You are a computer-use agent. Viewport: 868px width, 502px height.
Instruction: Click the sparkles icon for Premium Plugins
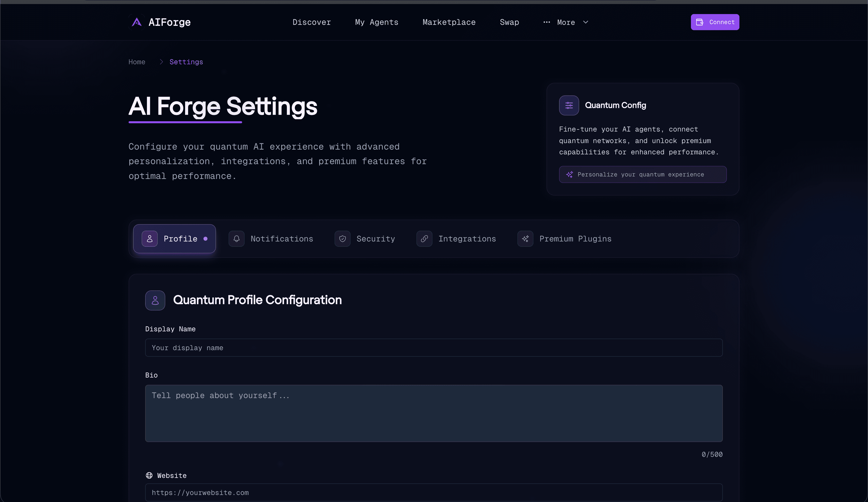(525, 239)
